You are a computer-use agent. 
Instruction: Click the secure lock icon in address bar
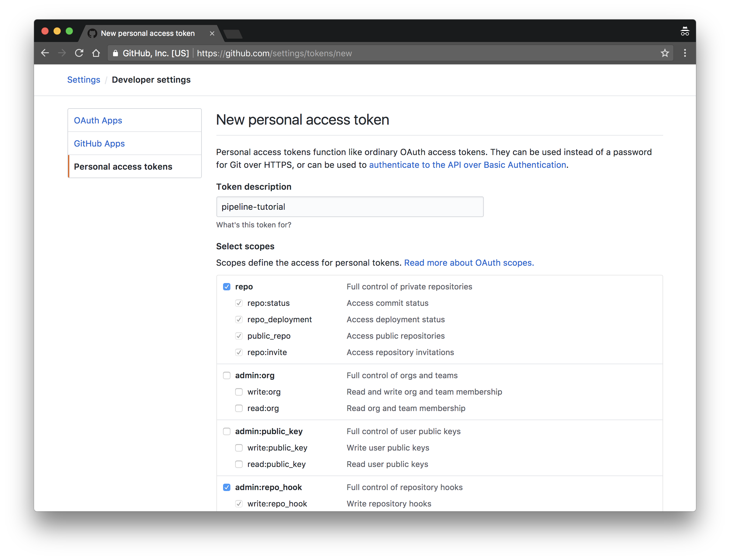tap(115, 53)
